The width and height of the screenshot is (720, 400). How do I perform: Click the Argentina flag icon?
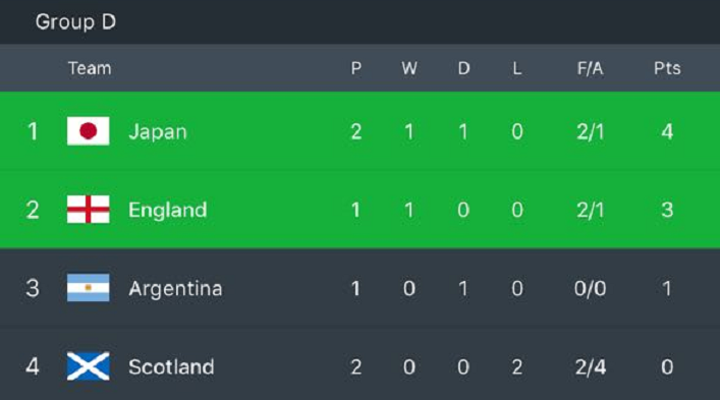(88, 288)
